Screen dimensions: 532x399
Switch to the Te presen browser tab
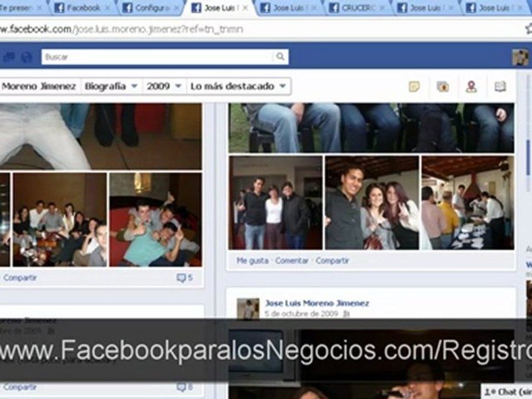21,7
